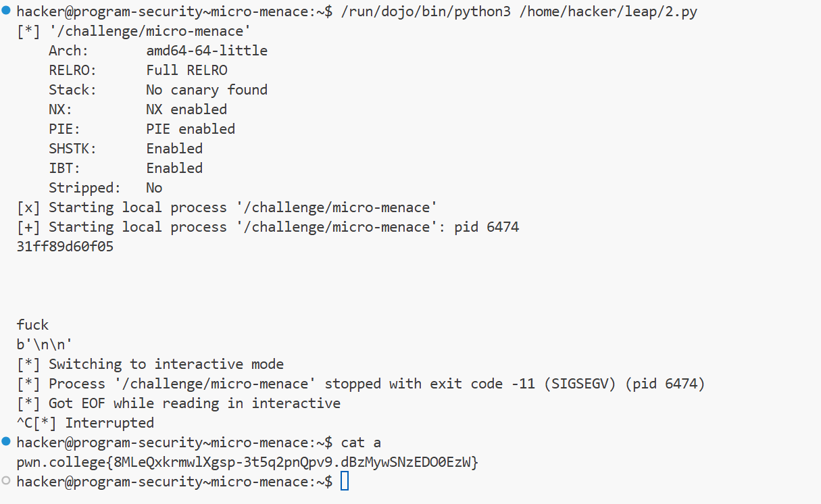Click the '^C[*] Interrupted' line
This screenshot has width=821, height=504.
point(86,423)
